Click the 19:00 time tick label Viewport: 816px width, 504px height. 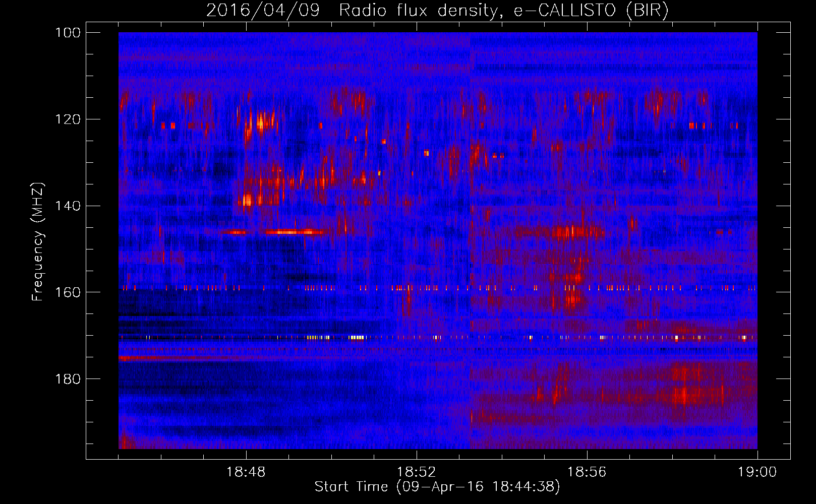(x=757, y=472)
